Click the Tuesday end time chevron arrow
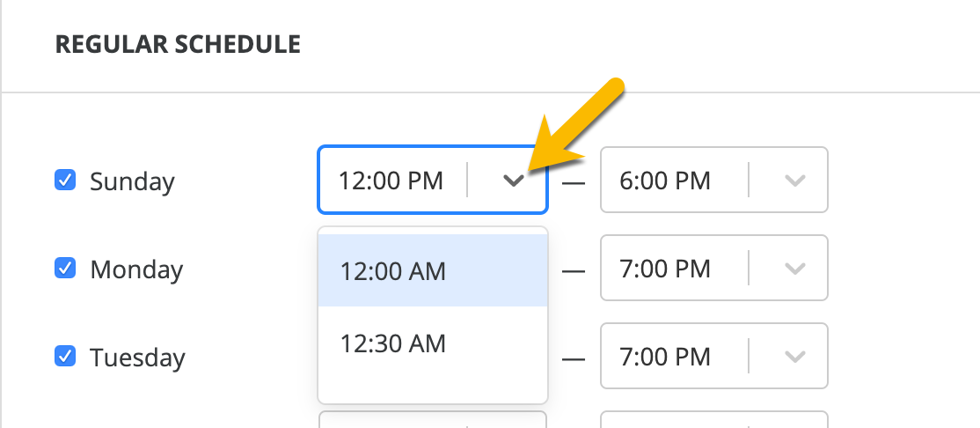Viewport: 980px width, 428px height. coord(794,357)
